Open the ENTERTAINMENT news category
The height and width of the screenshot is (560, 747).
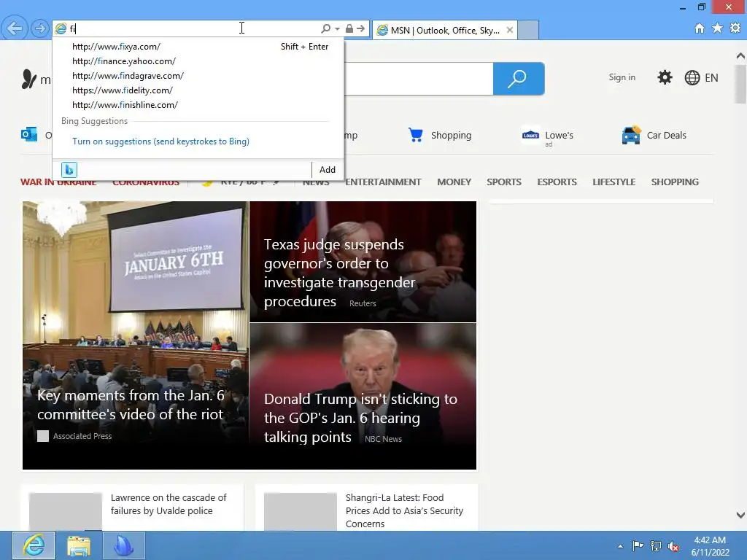click(383, 182)
